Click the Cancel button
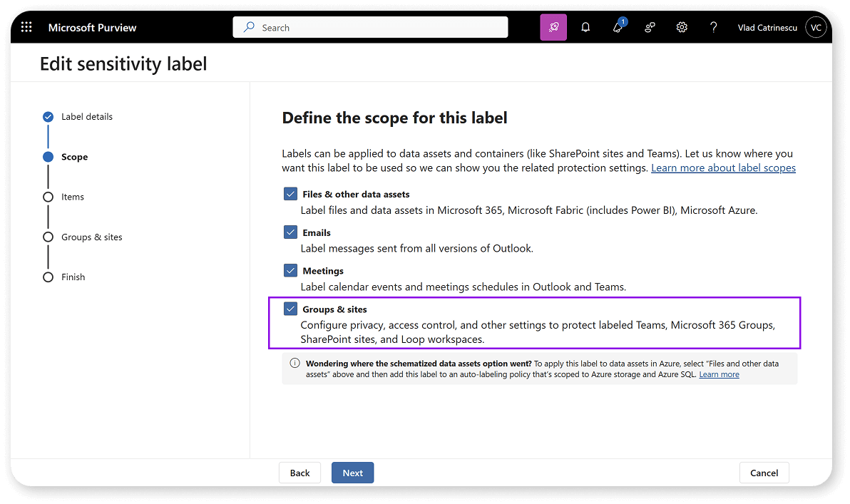The width and height of the screenshot is (850, 504). [764, 473]
